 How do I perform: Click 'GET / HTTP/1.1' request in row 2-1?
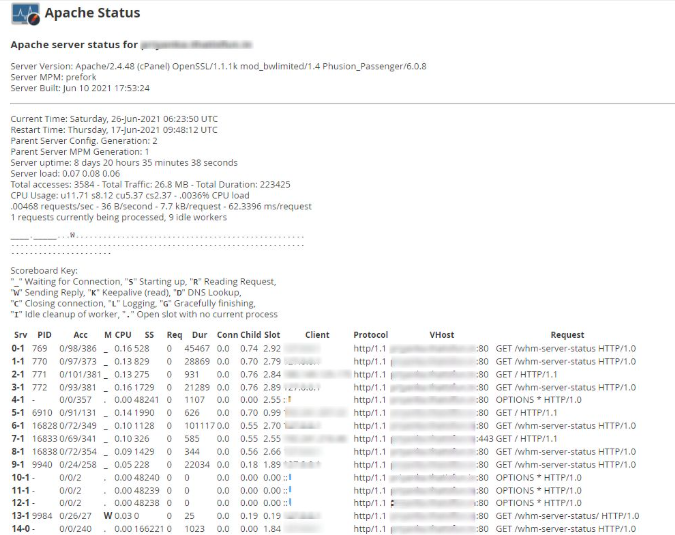[x=526, y=374]
